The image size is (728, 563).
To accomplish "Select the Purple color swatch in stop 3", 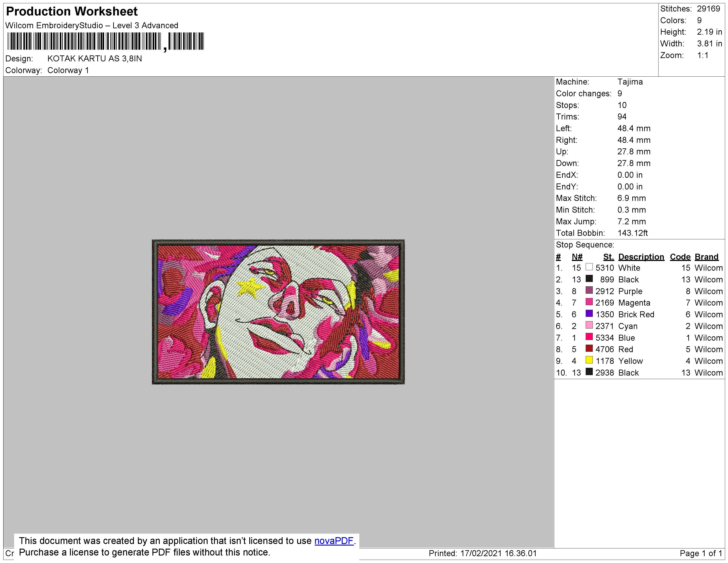I will pos(589,290).
